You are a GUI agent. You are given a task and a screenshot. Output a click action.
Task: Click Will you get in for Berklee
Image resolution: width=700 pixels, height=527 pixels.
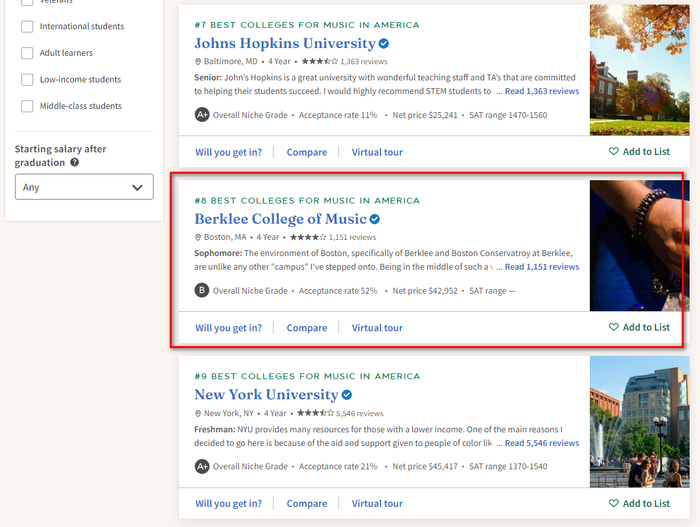229,328
